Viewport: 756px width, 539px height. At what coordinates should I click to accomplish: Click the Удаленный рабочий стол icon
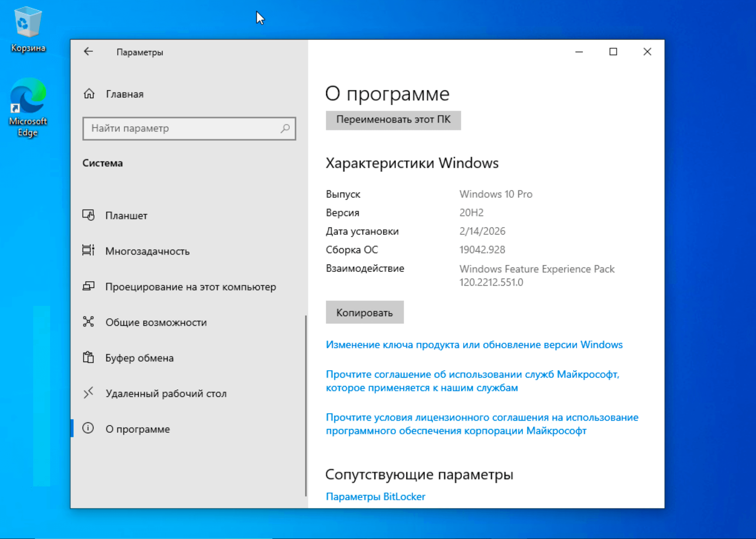tap(88, 393)
